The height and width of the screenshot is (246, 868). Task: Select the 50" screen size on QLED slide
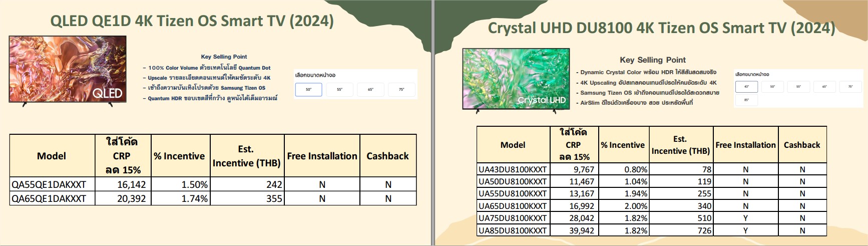click(x=308, y=90)
